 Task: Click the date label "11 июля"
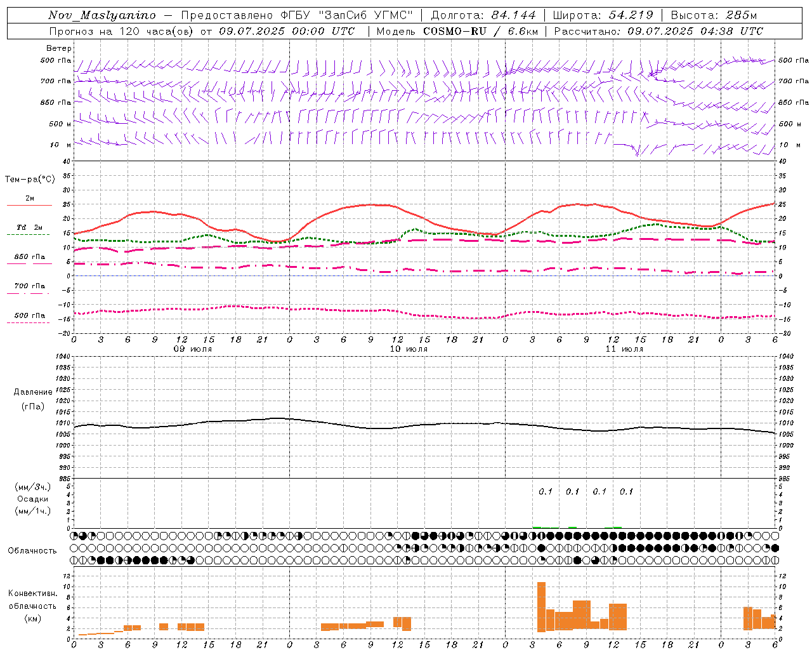624,349
